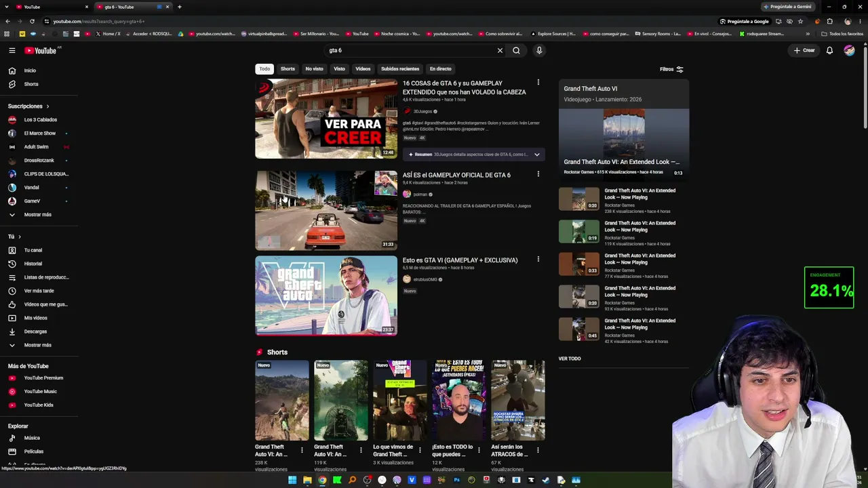Open options for ASÍ ES el GAMEPLAY video

tap(538, 174)
